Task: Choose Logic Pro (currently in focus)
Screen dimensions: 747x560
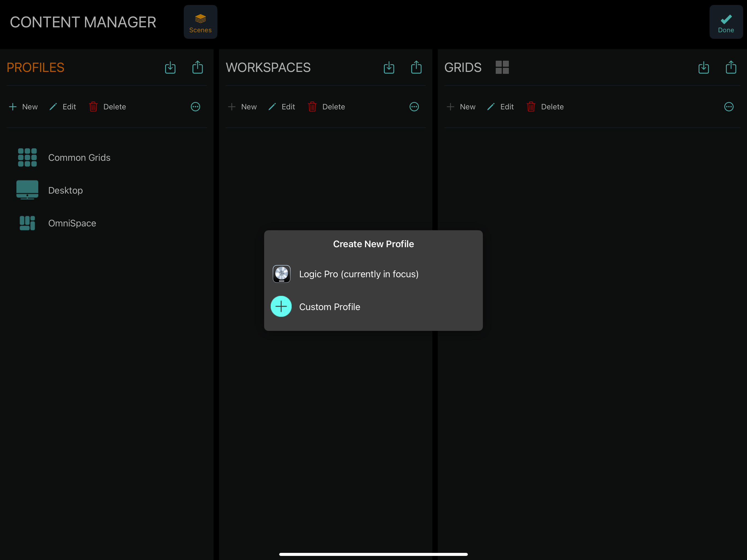Action: (x=358, y=274)
